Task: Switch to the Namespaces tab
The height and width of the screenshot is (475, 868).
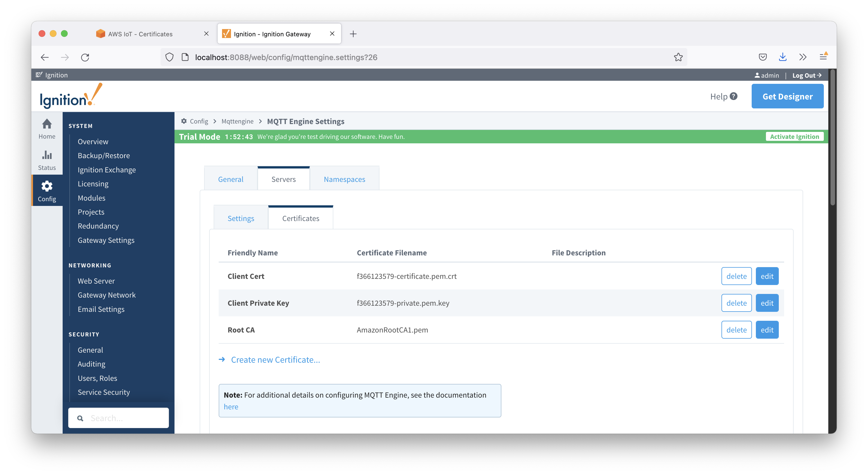Action: 344,179
